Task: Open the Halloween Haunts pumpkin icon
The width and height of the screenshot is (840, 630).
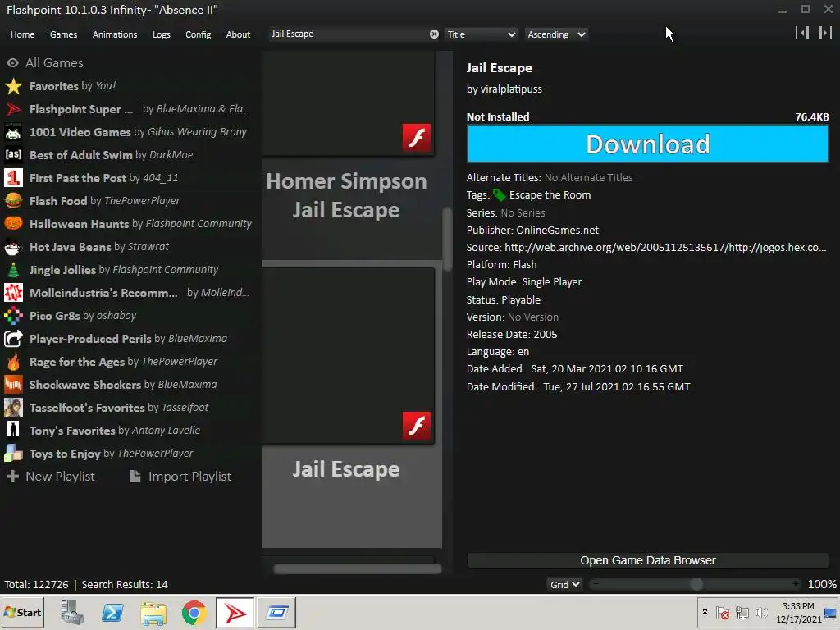Action: pos(13,224)
